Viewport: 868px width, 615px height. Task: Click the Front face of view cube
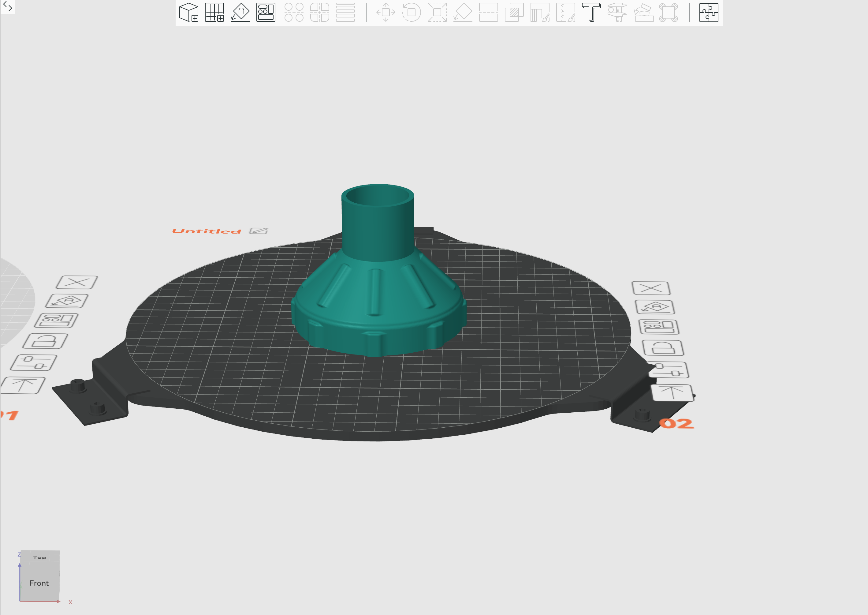tap(39, 583)
